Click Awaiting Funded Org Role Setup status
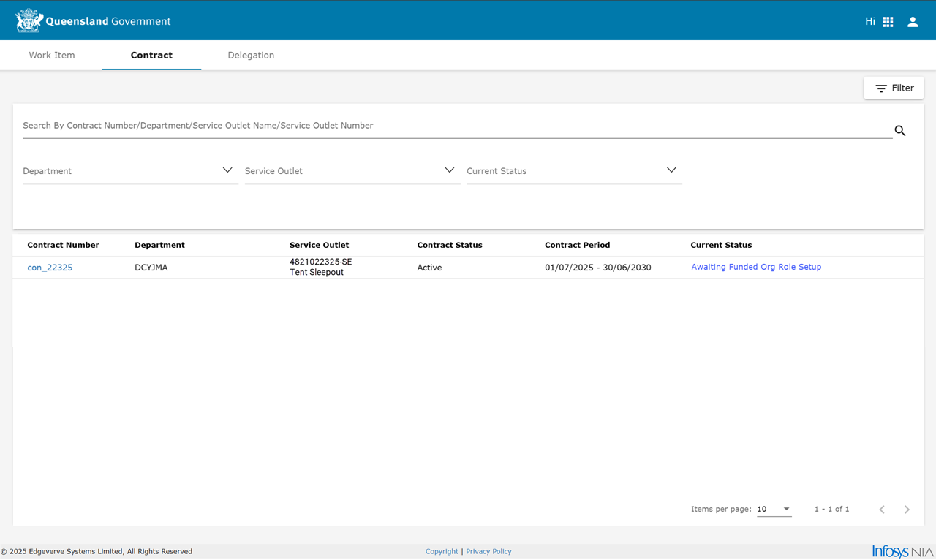936x560 pixels. [x=756, y=267]
